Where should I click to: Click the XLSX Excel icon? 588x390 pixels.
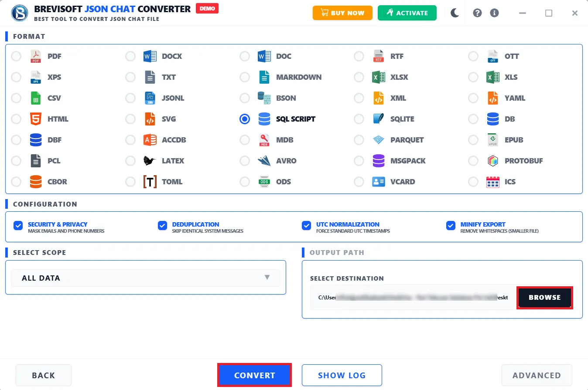coord(379,77)
